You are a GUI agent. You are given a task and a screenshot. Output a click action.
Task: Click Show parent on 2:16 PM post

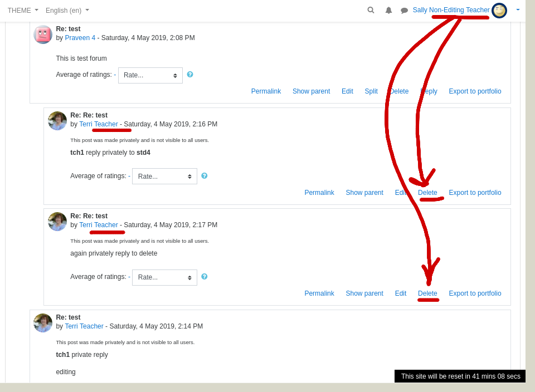(x=364, y=193)
